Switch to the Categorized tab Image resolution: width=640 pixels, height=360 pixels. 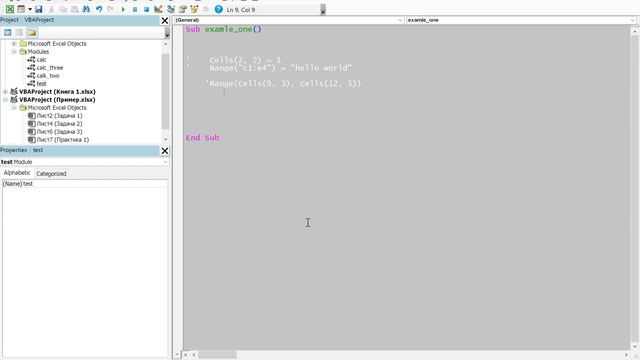[x=51, y=174]
